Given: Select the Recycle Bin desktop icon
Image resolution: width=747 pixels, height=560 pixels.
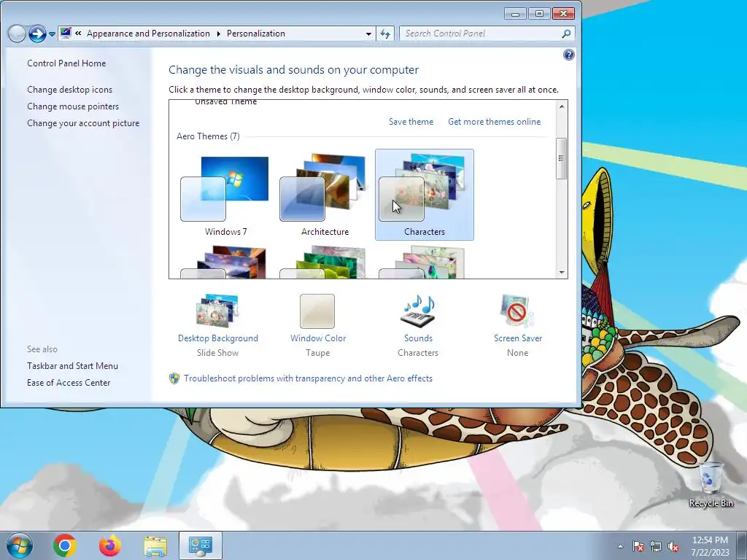Looking at the screenshot, I should [x=711, y=484].
